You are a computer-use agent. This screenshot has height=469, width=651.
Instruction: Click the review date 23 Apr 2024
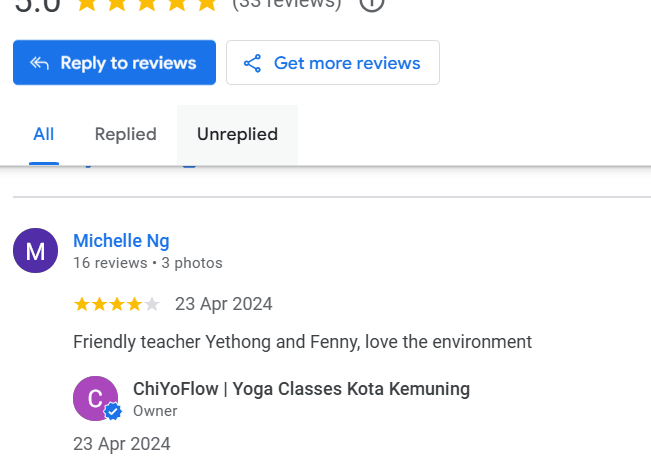[x=224, y=304]
